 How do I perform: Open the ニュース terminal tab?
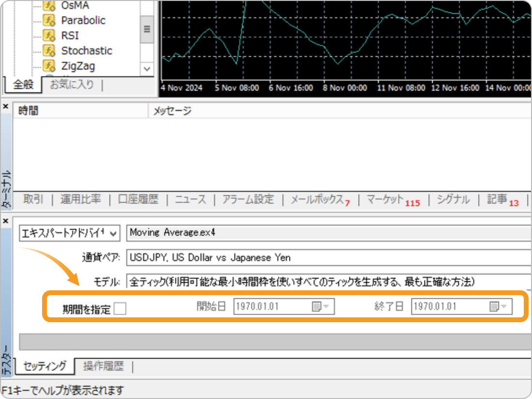[x=191, y=199]
